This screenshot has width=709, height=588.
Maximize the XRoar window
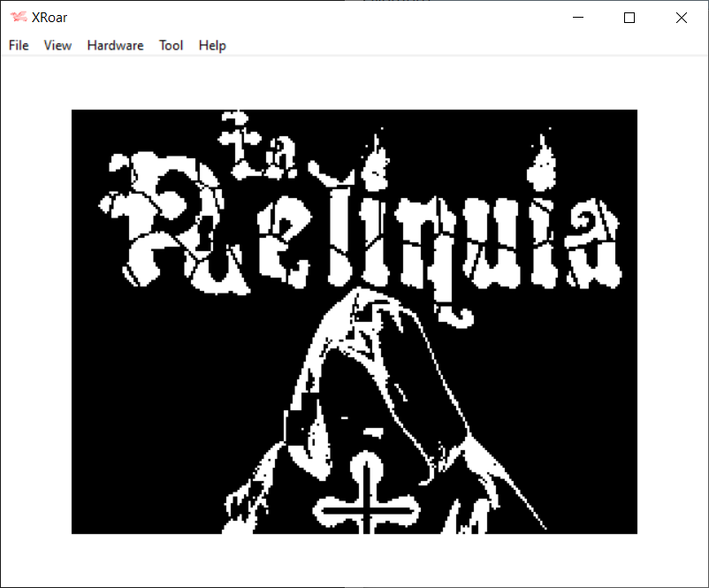[629, 18]
